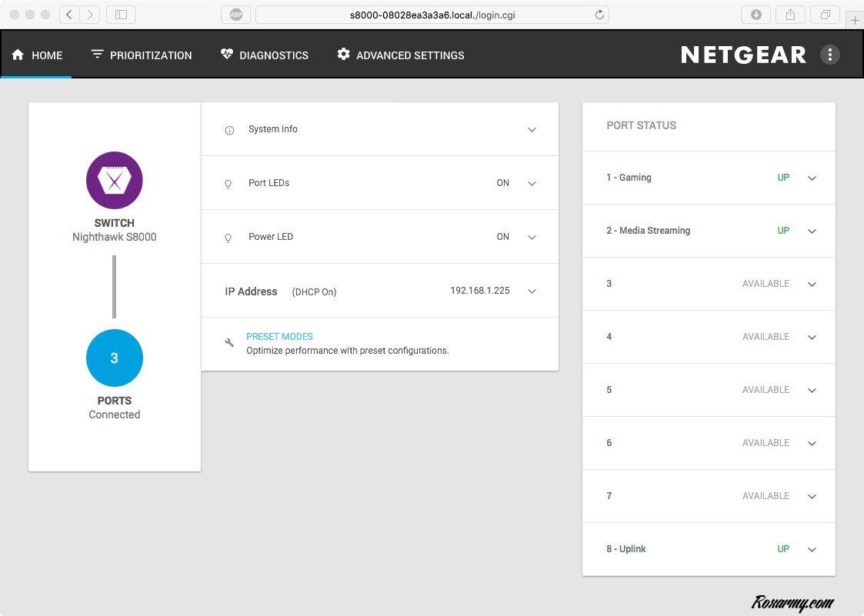
Task: Click the Safari share icon
Action: tap(790, 15)
